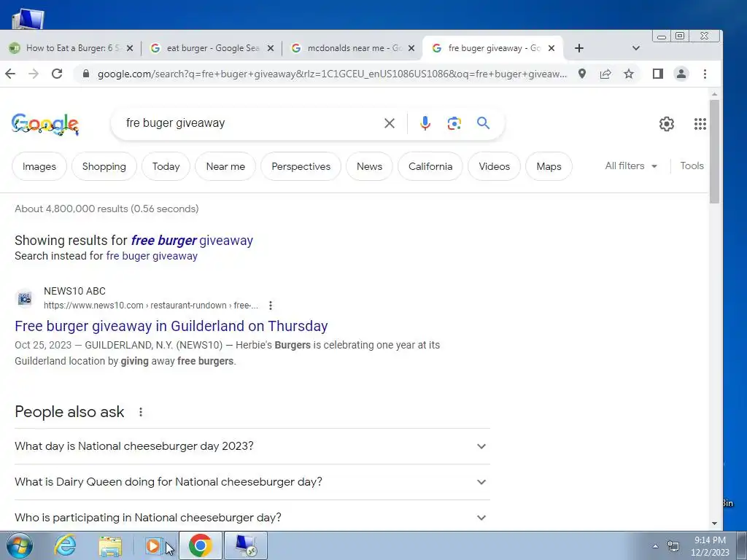This screenshot has height=560, width=747.
Task: Expand 'Who is participating in National cheeseburger day?'
Action: 252,518
